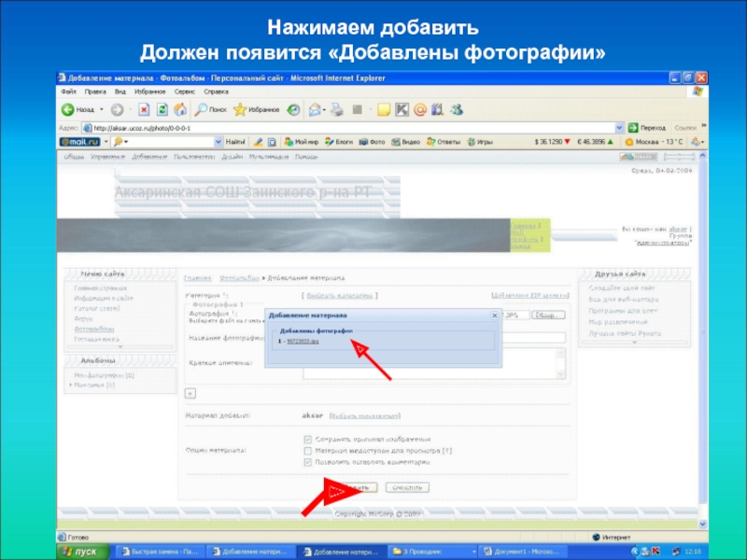Open Игры on Mail.ru toolbar
The width and height of the screenshot is (747, 560).
(x=480, y=142)
